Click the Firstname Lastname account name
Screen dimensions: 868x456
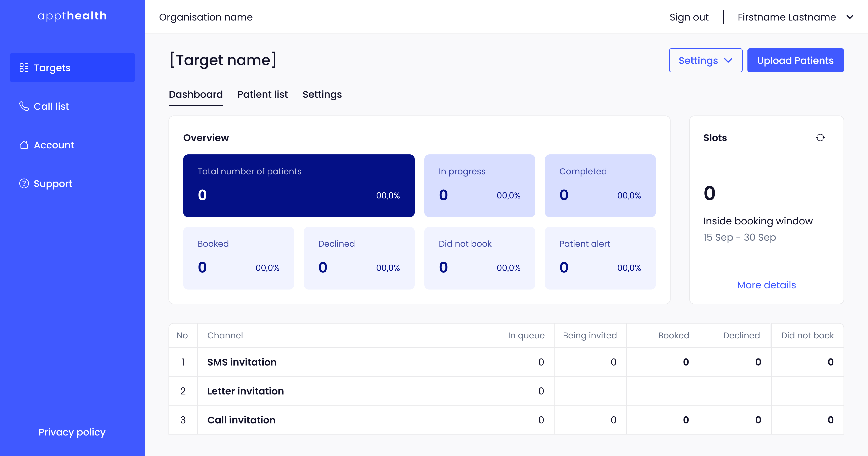[786, 17]
